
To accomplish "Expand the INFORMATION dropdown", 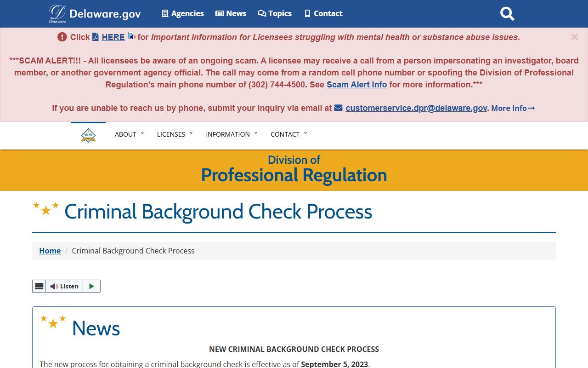I will point(232,134).
